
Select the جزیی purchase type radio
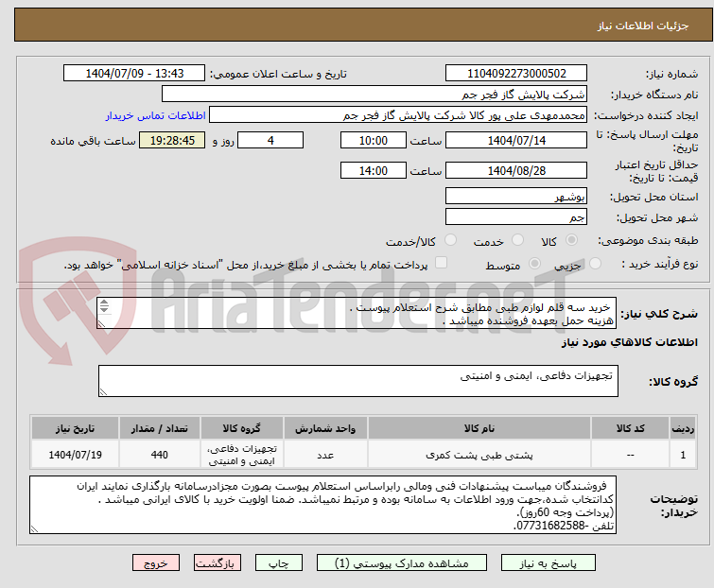(x=595, y=264)
